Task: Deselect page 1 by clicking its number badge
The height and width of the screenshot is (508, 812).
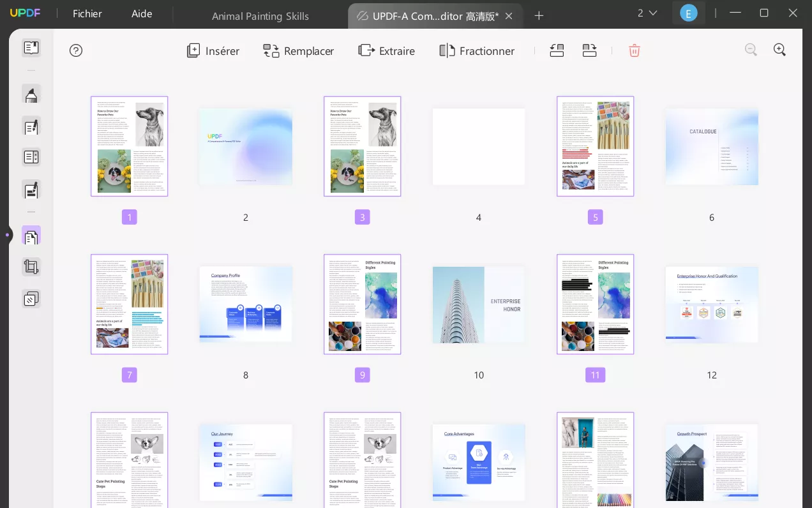Action: pos(130,217)
